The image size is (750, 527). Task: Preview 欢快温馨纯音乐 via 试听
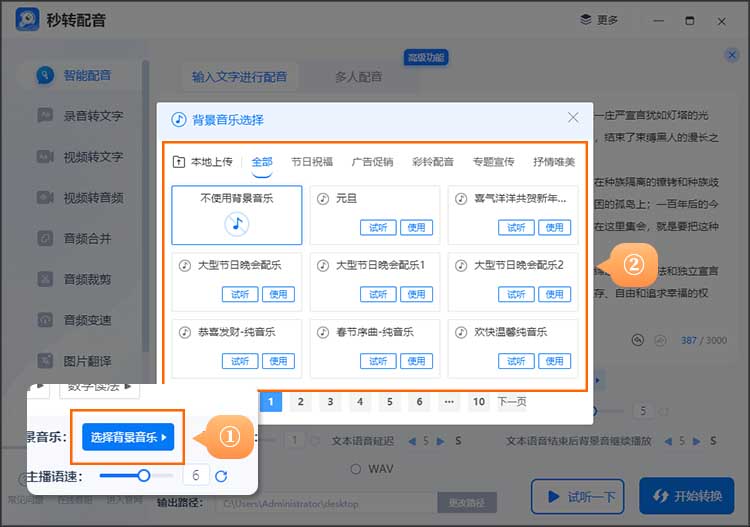pos(516,362)
